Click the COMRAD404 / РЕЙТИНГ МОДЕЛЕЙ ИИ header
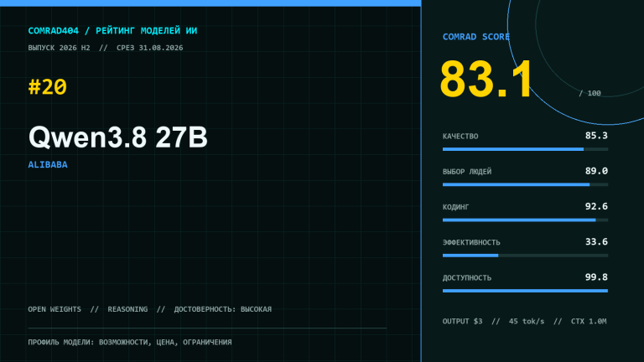The width and height of the screenshot is (644, 362). 112,31
